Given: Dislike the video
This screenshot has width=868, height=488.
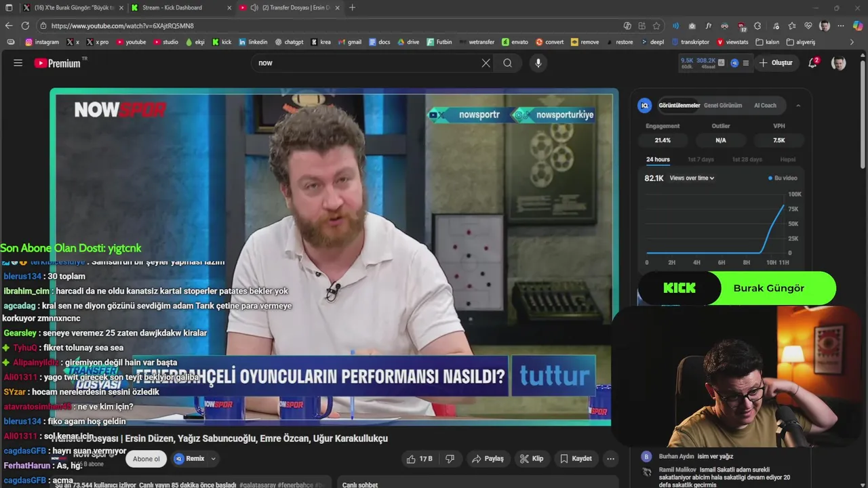Looking at the screenshot, I should click(449, 459).
